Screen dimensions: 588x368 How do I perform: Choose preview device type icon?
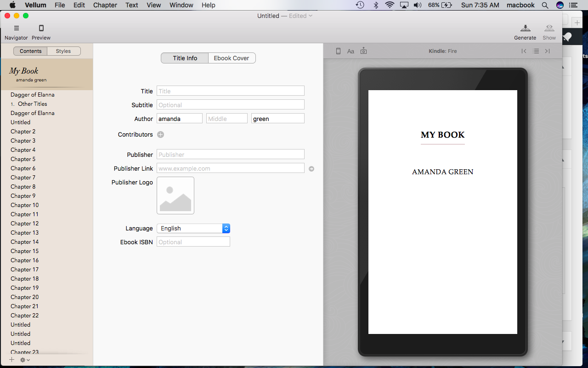(338, 51)
